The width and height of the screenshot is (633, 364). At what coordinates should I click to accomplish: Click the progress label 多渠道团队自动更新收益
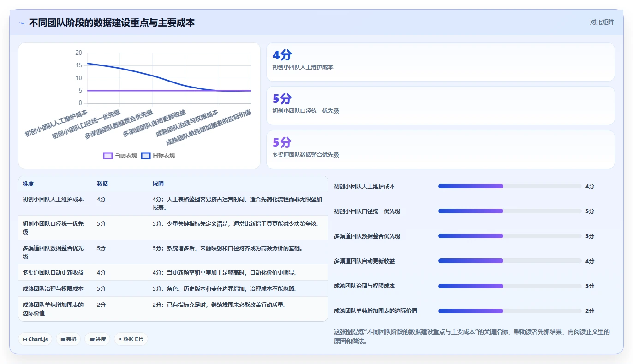click(364, 261)
